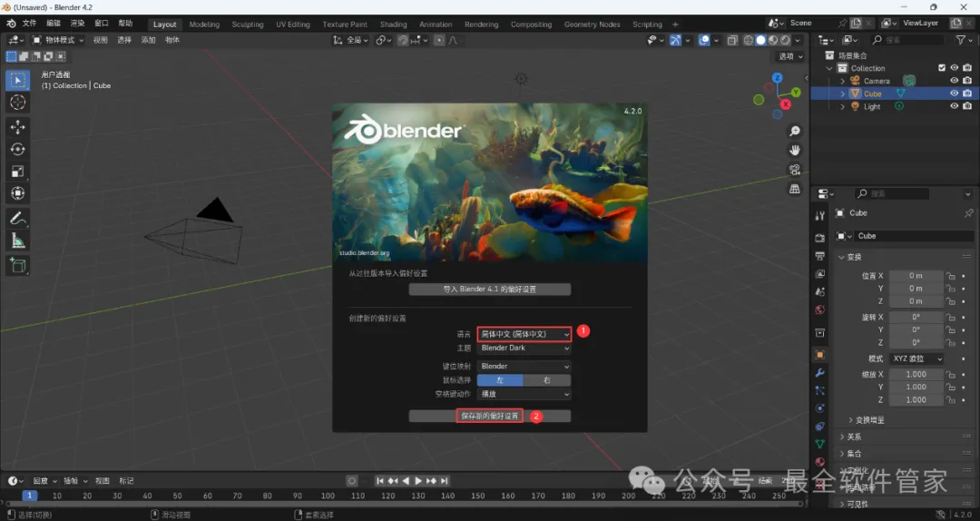
Task: Enable solid viewport shading mode
Action: point(760,40)
